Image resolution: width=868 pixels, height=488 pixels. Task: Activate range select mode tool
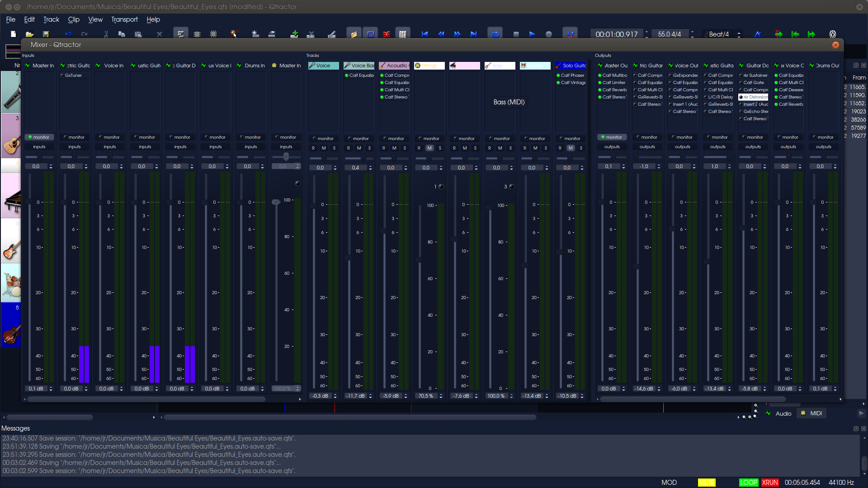tap(197, 34)
